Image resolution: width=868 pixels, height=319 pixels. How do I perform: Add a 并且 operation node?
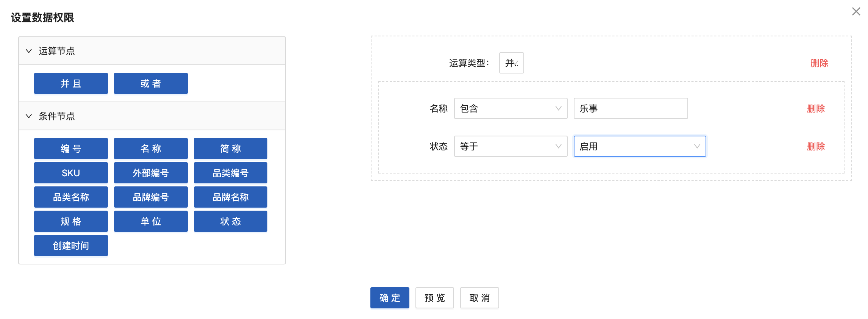(71, 83)
